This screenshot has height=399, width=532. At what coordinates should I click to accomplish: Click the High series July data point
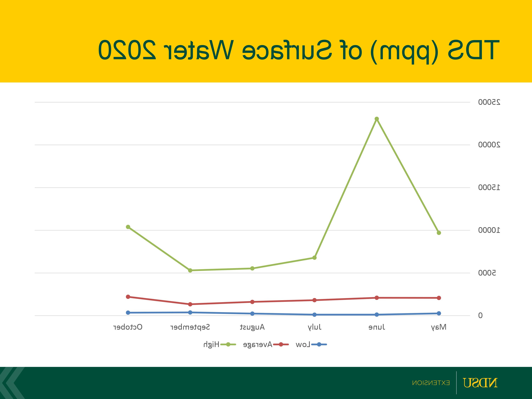click(314, 258)
